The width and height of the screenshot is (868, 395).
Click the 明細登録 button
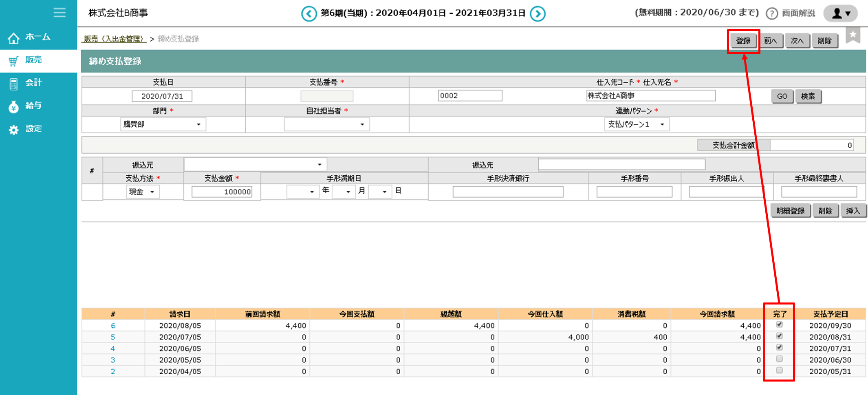[x=790, y=211]
